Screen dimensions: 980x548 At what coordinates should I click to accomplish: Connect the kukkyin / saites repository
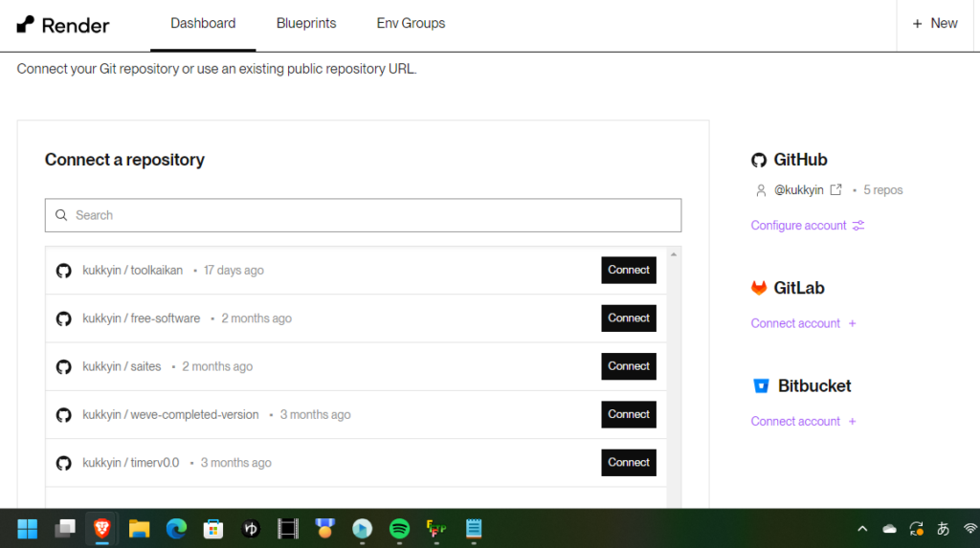(x=629, y=366)
